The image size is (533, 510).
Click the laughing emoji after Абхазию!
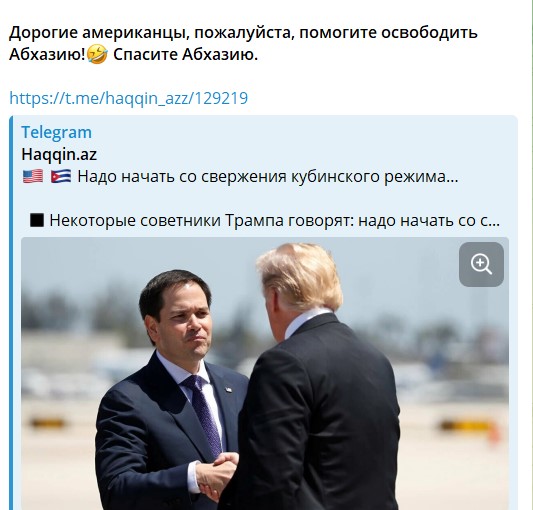tap(98, 55)
